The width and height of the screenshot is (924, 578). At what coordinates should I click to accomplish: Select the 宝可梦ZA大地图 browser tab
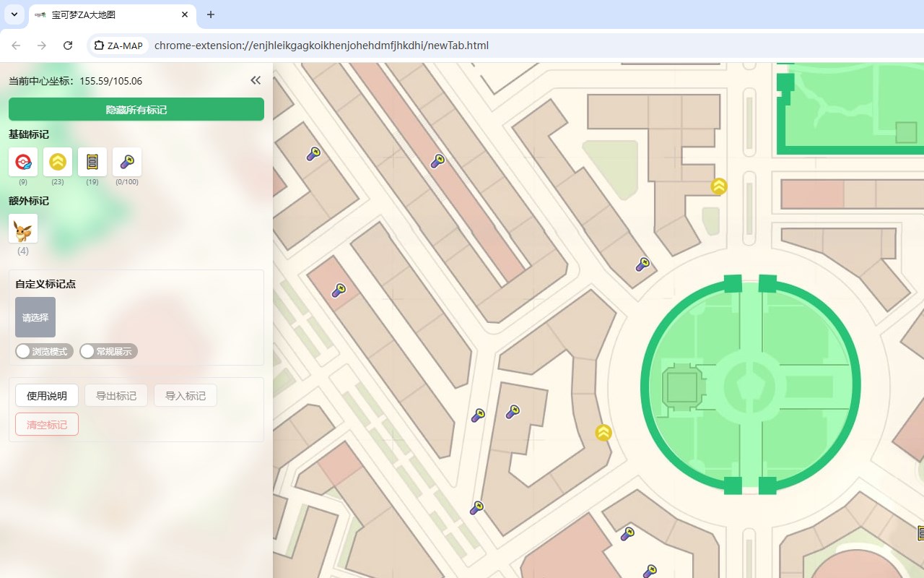112,14
